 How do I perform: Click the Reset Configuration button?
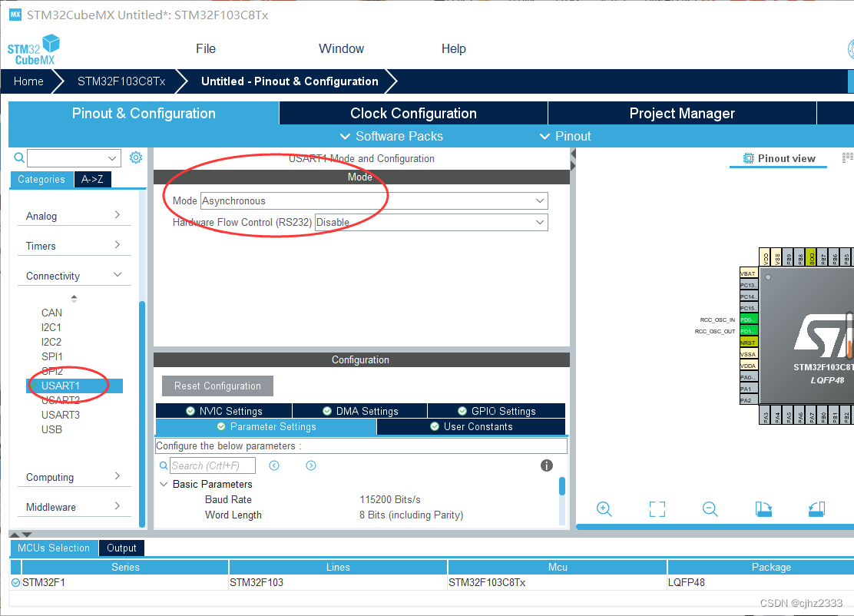click(217, 386)
